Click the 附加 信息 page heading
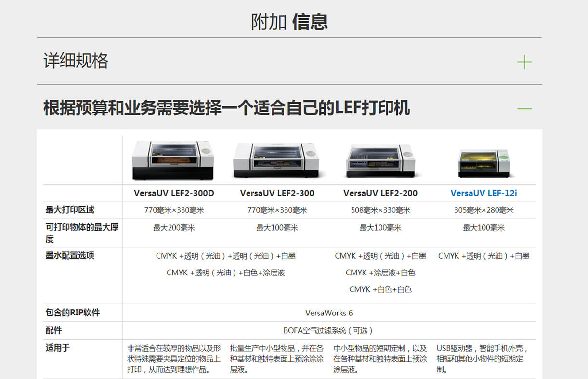 click(x=289, y=22)
